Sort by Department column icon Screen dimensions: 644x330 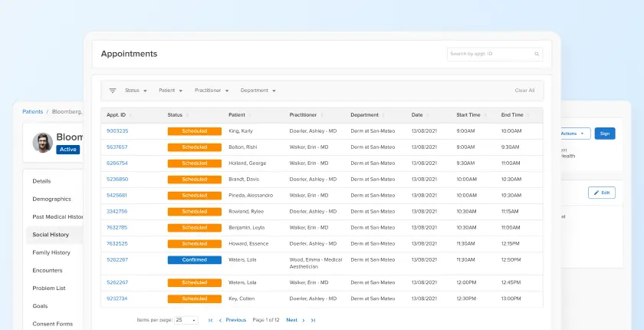click(x=383, y=115)
